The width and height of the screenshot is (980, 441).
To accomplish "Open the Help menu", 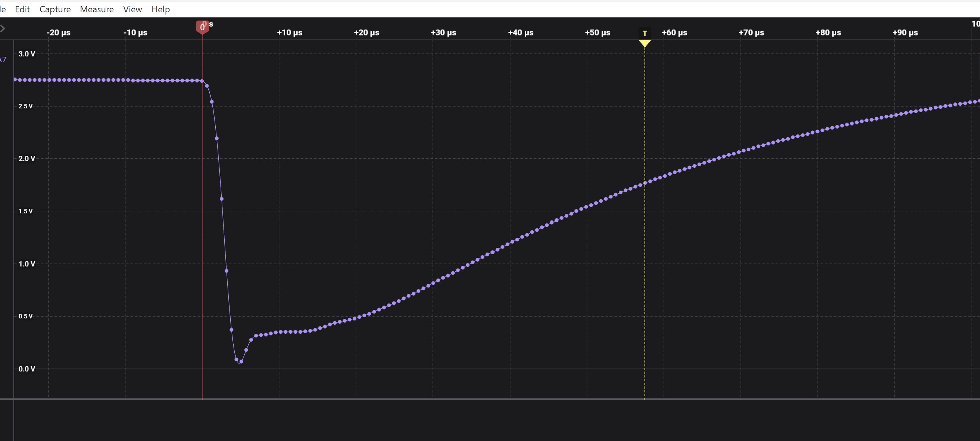I will (160, 9).
